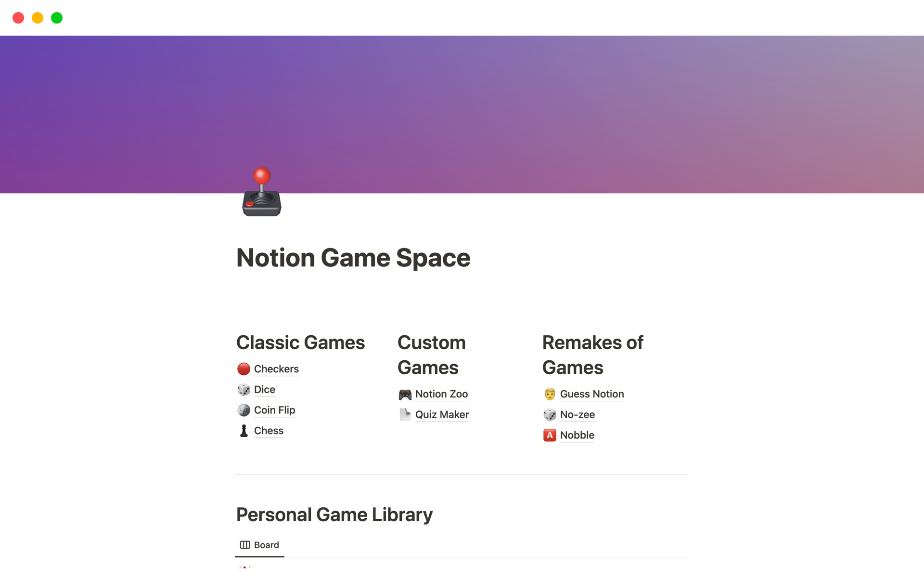The height and width of the screenshot is (578, 924).
Task: Click the Nobble game icon
Action: 548,435
